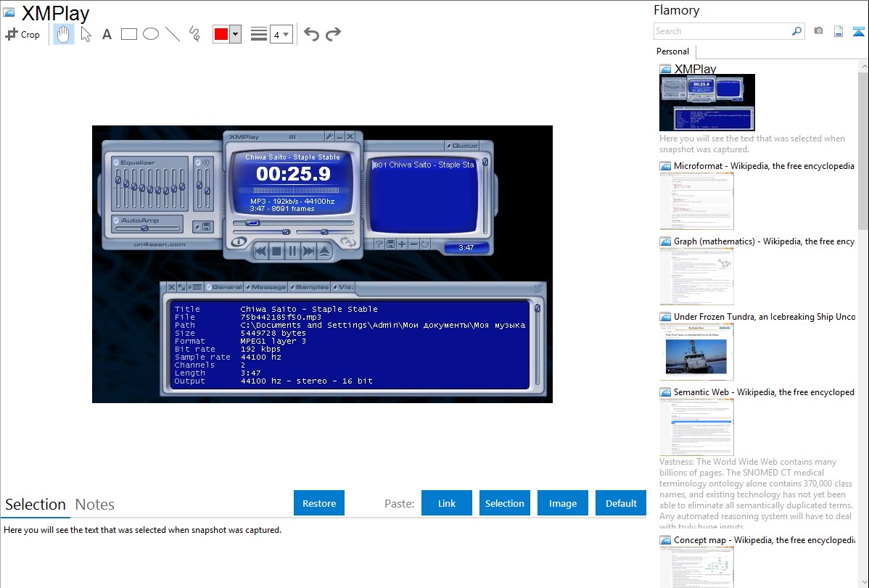Redo the last annotation
The image size is (869, 588).
coord(333,34)
